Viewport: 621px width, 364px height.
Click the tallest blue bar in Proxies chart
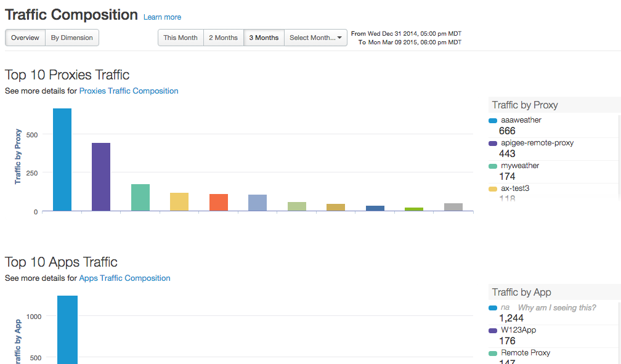(x=62, y=160)
